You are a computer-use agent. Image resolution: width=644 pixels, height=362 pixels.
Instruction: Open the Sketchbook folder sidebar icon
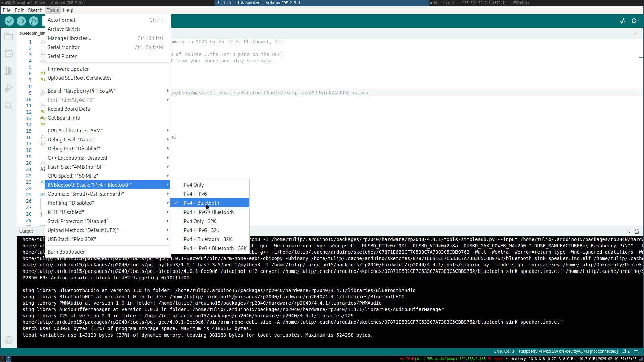click(x=9, y=36)
